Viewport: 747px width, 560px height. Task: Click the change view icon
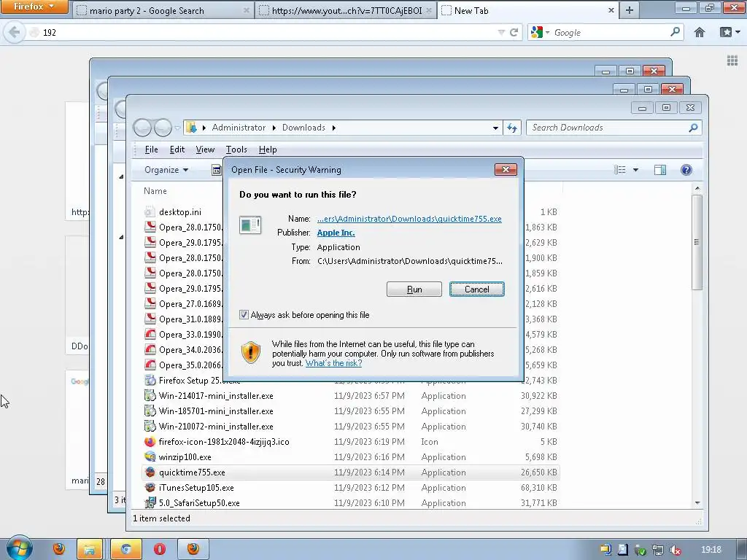(620, 170)
